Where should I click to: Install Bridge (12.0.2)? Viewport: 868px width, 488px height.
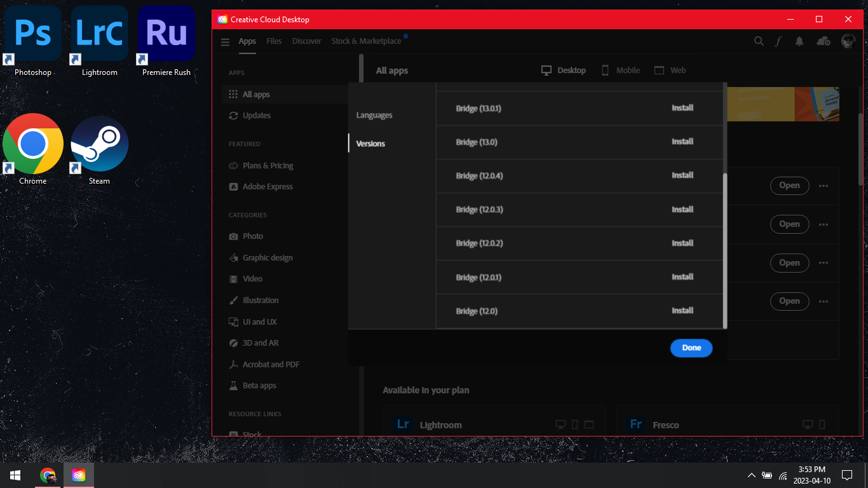[682, 243]
